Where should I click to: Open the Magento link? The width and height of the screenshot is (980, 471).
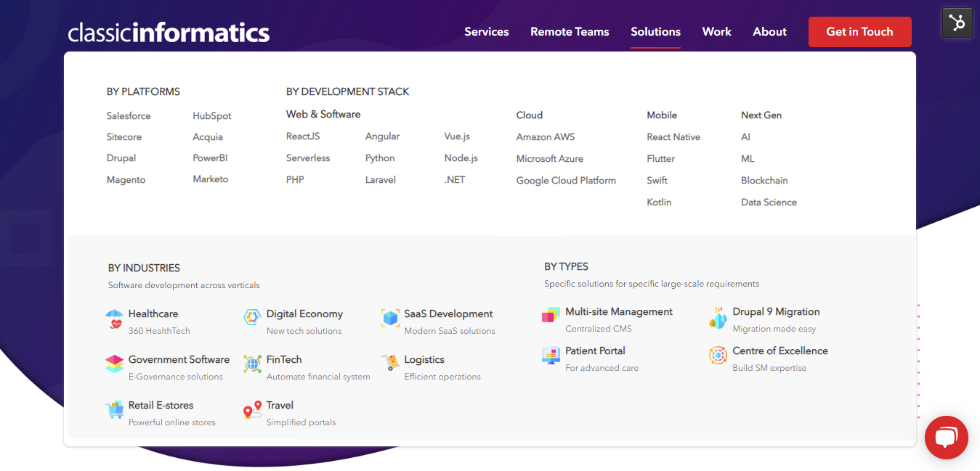[126, 180]
